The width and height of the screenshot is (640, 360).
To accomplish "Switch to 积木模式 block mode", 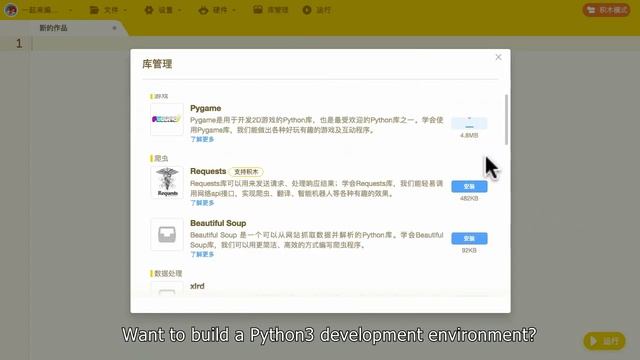I will click(607, 10).
